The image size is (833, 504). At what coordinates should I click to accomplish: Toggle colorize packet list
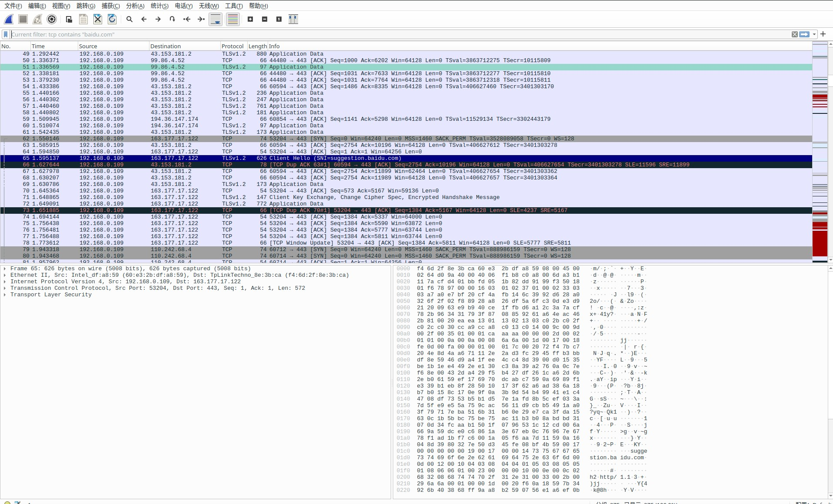pyautogui.click(x=232, y=19)
